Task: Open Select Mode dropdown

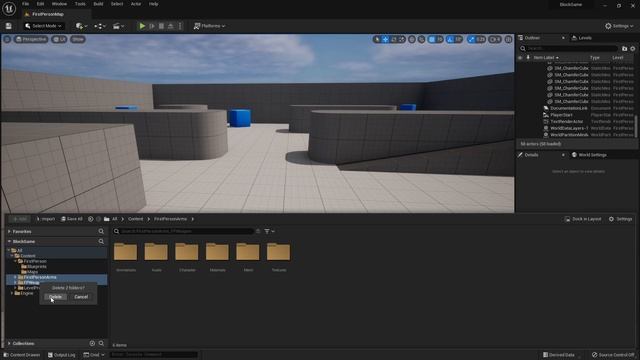Action: tap(43, 26)
